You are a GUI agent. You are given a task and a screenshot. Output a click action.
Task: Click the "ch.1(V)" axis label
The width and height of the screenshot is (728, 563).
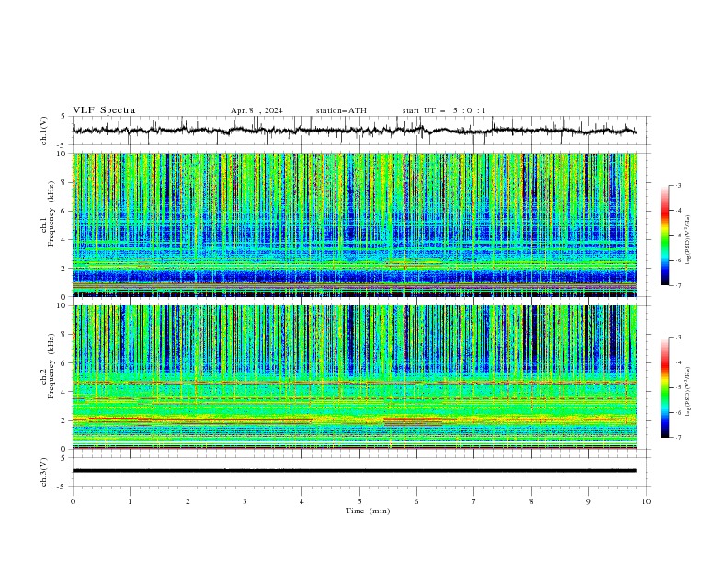(44, 131)
